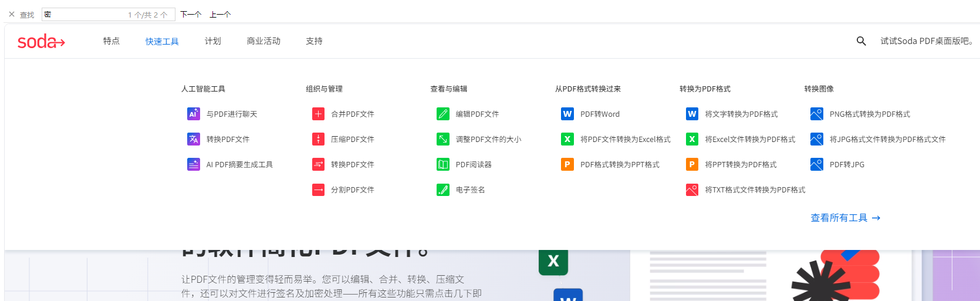The image size is (980, 301).
Task: Click the edit PDF file pencil icon
Action: (443, 114)
